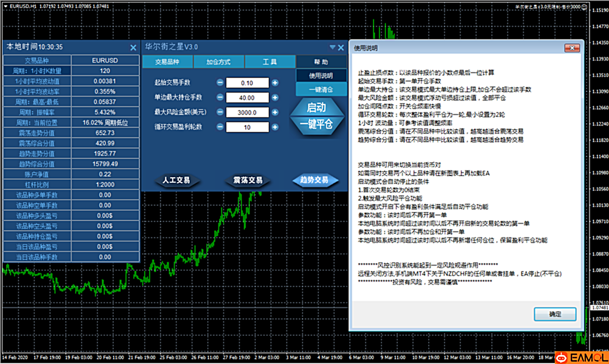Viewport: 609px width, 364px height.
Task: Switch to 人工交易 mode
Action: pos(176,181)
